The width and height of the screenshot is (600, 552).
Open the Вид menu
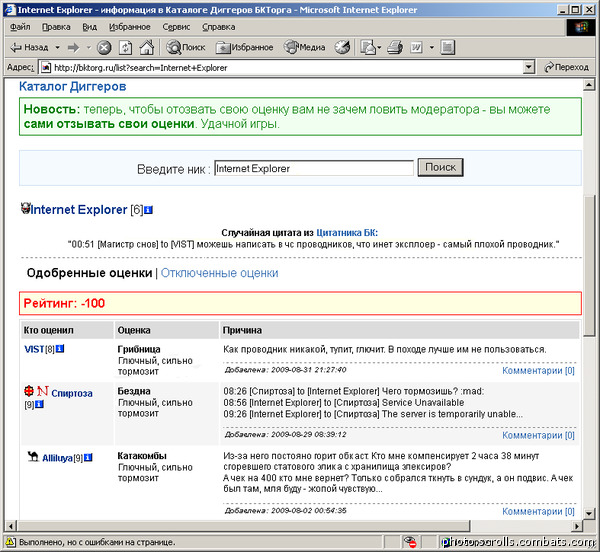point(90,27)
